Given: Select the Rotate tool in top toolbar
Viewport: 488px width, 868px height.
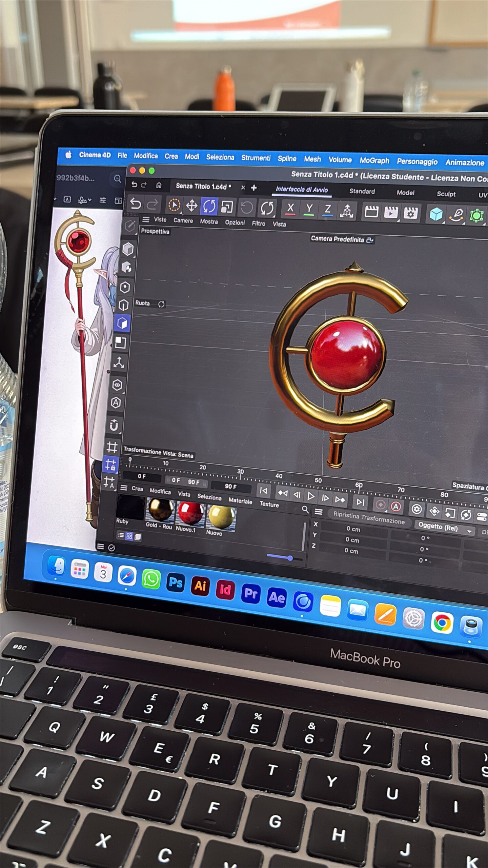Looking at the screenshot, I should (209, 206).
